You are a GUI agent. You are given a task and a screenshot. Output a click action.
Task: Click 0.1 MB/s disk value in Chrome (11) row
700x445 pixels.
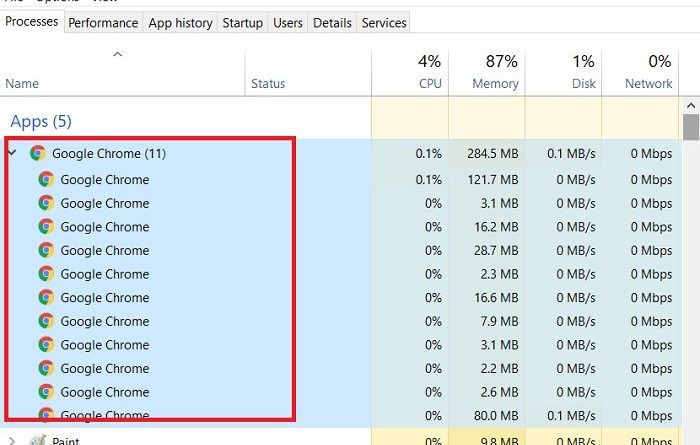coord(571,154)
